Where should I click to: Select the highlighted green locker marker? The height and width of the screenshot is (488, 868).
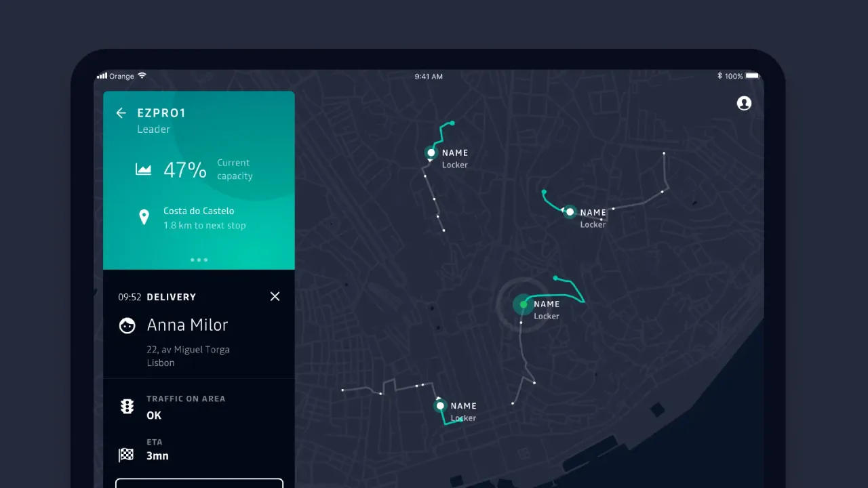[523, 305]
